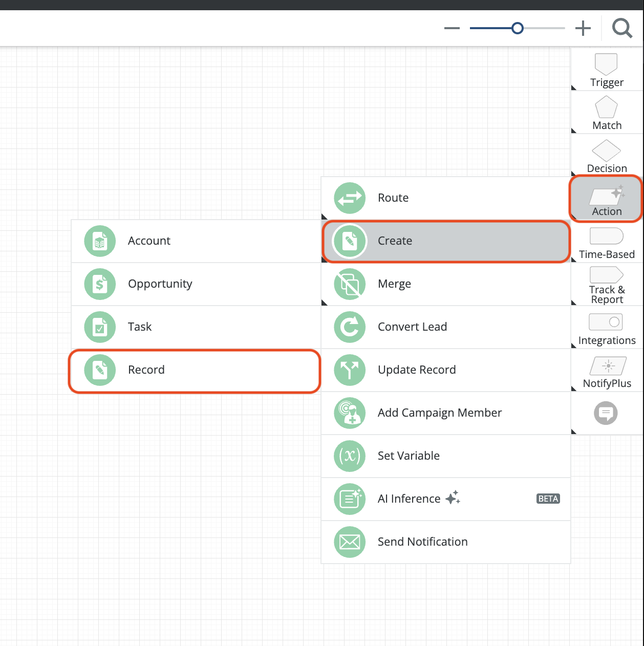Expand the Merge action submenu

point(445,284)
